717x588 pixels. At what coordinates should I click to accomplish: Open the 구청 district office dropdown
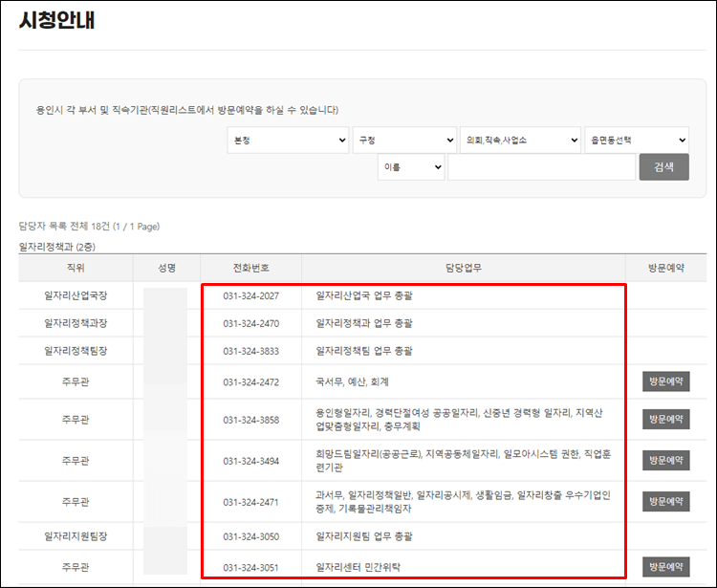click(x=404, y=140)
